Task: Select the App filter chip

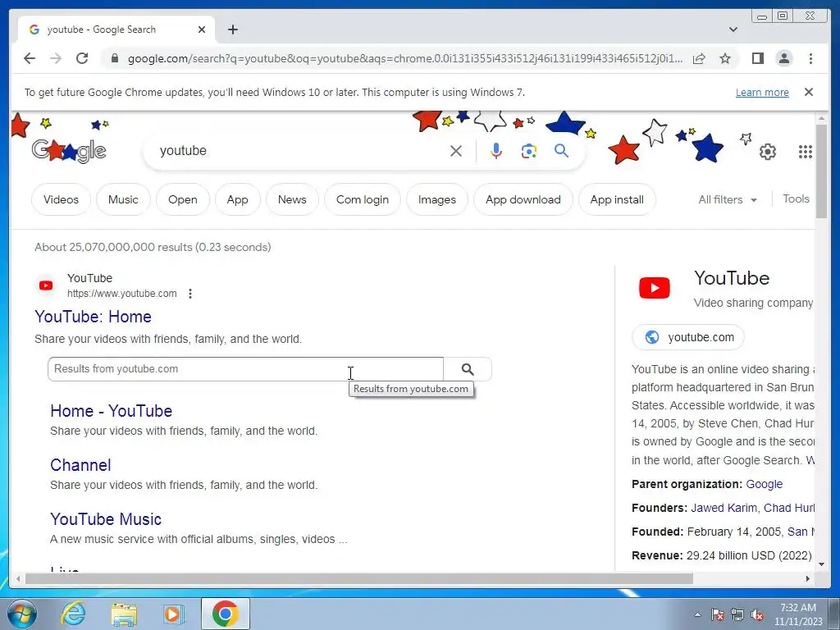Action: click(x=237, y=199)
